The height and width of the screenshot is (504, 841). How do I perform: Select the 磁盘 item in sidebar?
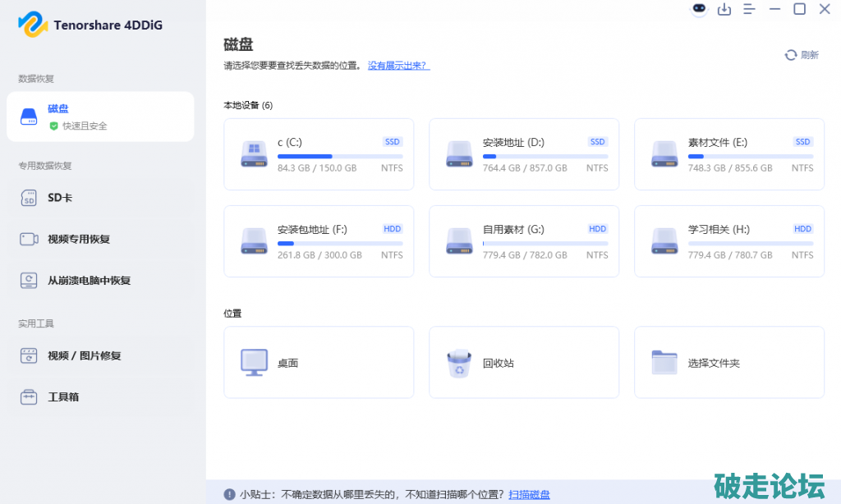100,117
